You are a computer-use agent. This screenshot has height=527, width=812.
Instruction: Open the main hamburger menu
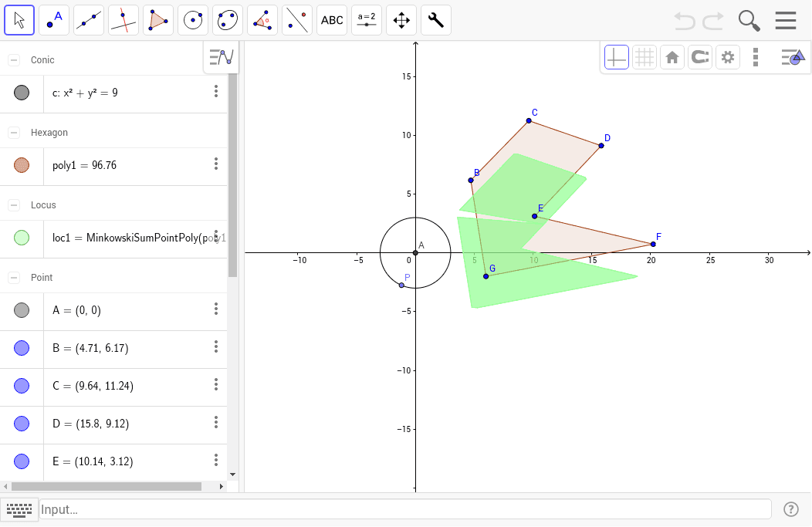786,20
